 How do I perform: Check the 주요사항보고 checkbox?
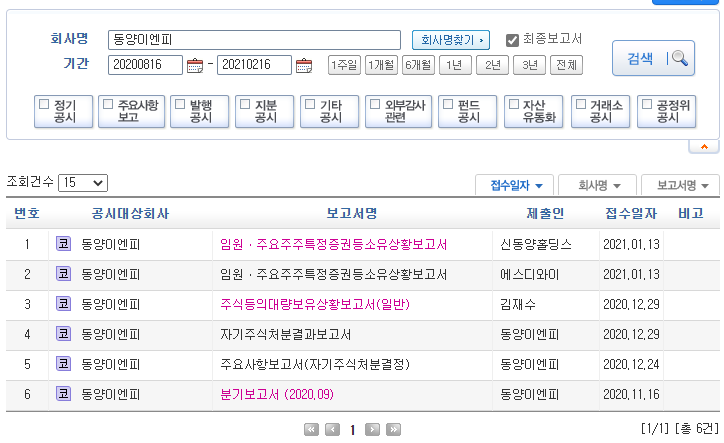pyautogui.click(x=108, y=104)
